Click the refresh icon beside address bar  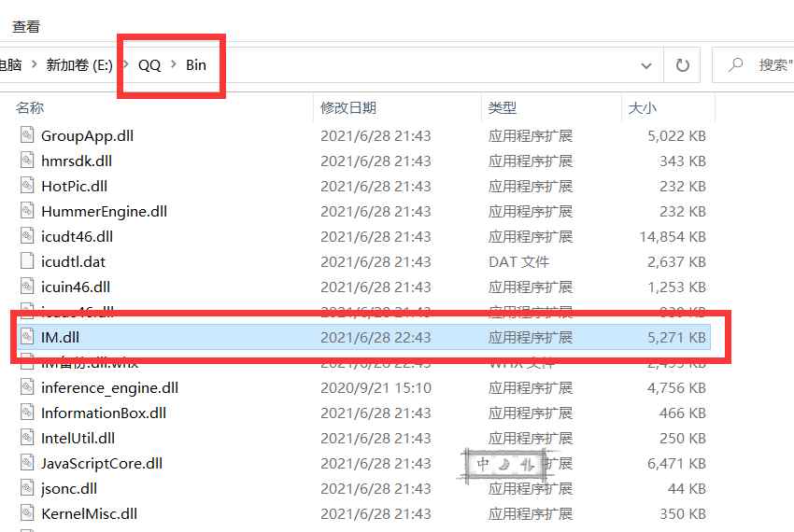683,65
